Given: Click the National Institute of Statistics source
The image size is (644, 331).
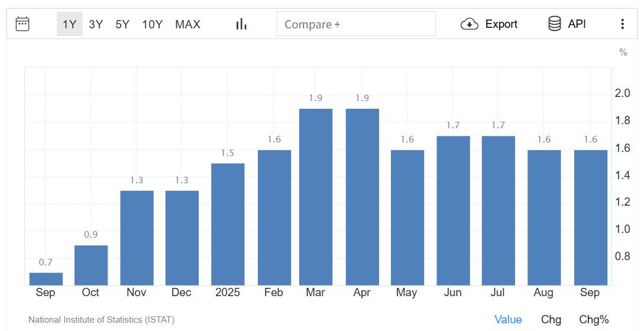Looking at the screenshot, I should [x=101, y=320].
